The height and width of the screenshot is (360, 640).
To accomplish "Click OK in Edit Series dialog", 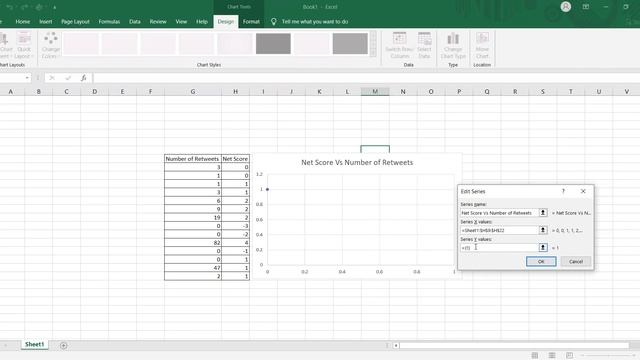I will coord(541,261).
